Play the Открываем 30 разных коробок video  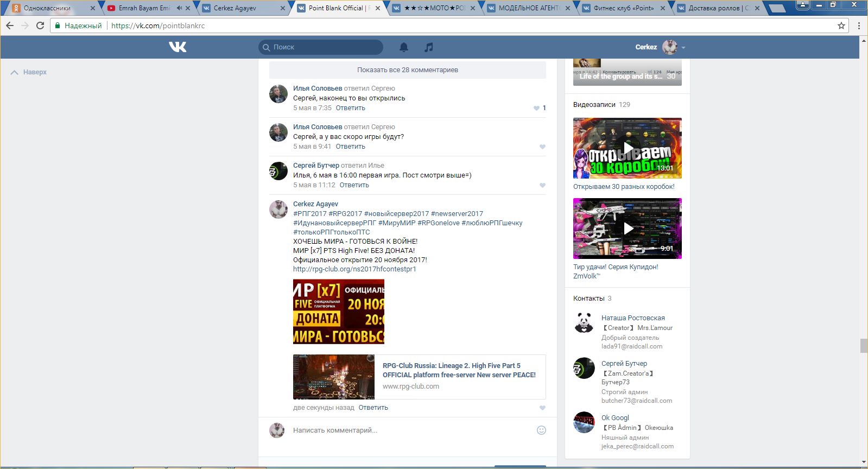pyautogui.click(x=628, y=148)
